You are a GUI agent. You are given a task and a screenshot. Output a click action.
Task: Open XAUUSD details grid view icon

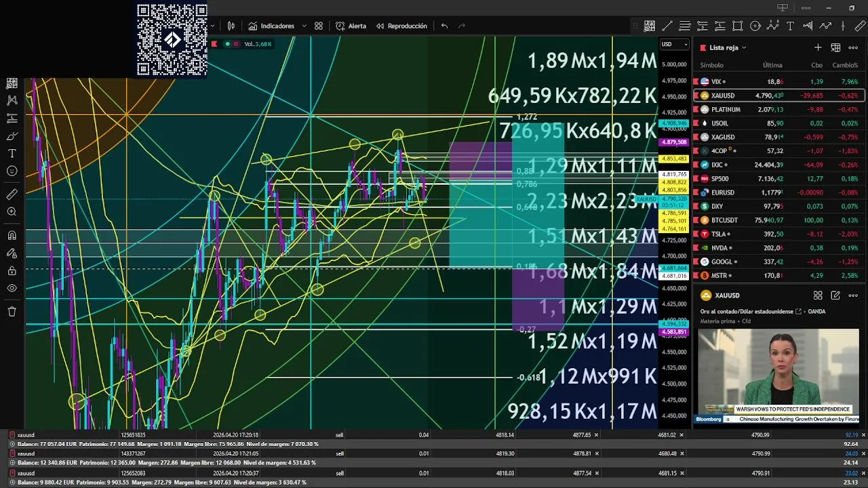(x=818, y=296)
